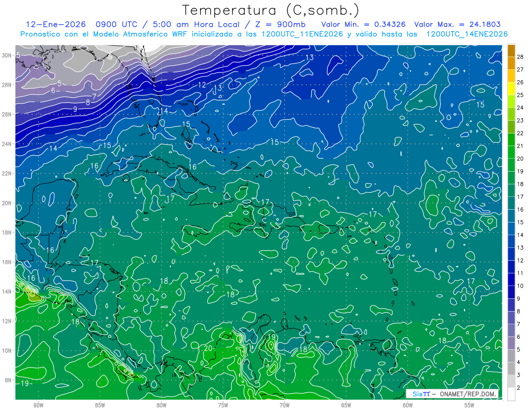
Task: Click contour label '6' in the northwest gradient
Action: pos(53,90)
